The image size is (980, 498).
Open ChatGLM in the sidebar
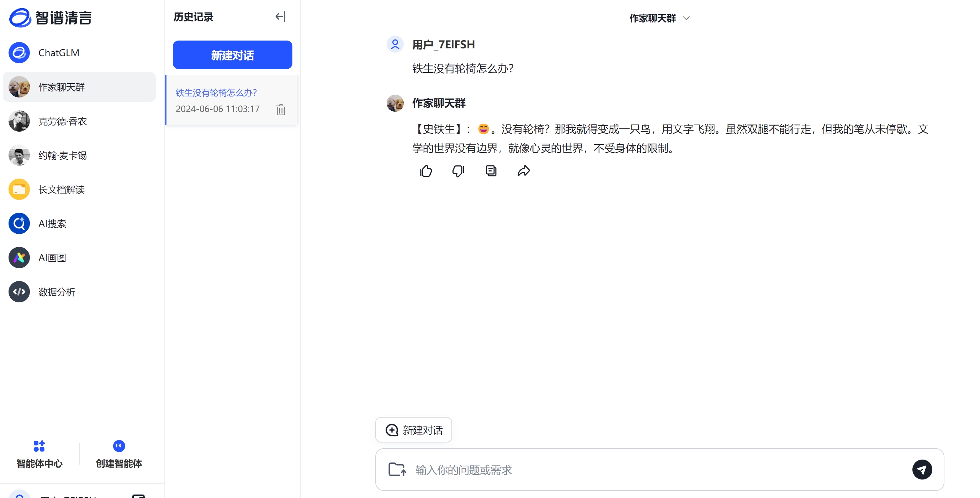(x=59, y=53)
